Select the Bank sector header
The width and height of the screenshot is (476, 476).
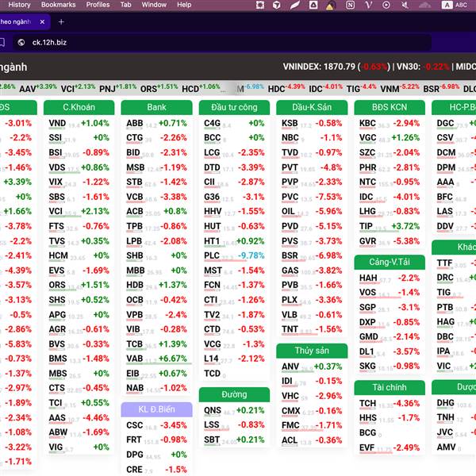click(x=156, y=107)
